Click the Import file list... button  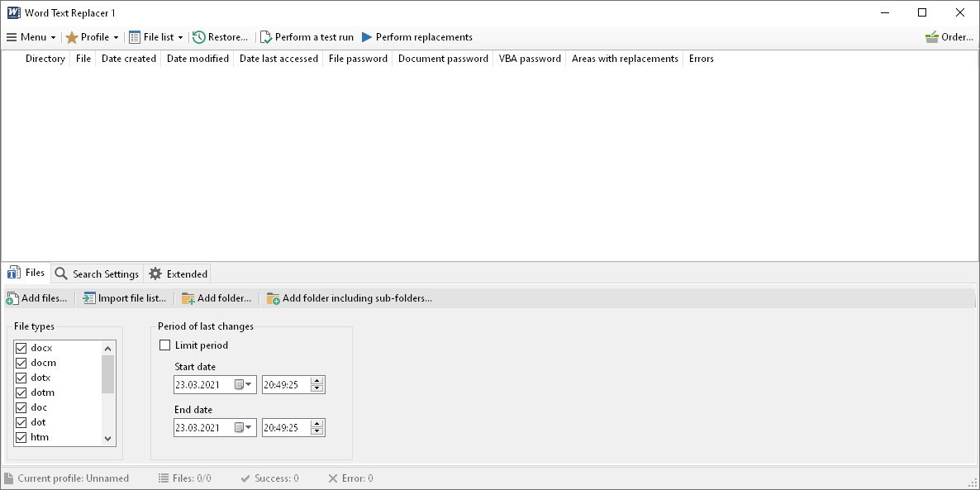125,299
